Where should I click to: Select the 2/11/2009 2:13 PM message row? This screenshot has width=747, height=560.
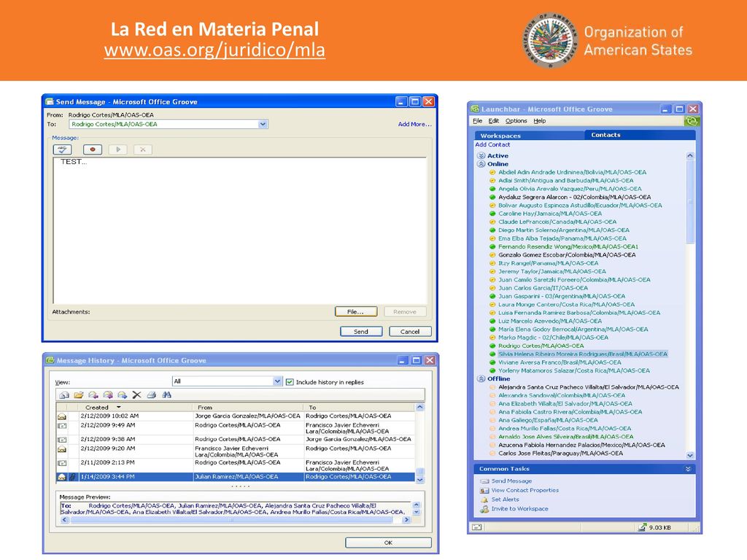[x=236, y=465]
